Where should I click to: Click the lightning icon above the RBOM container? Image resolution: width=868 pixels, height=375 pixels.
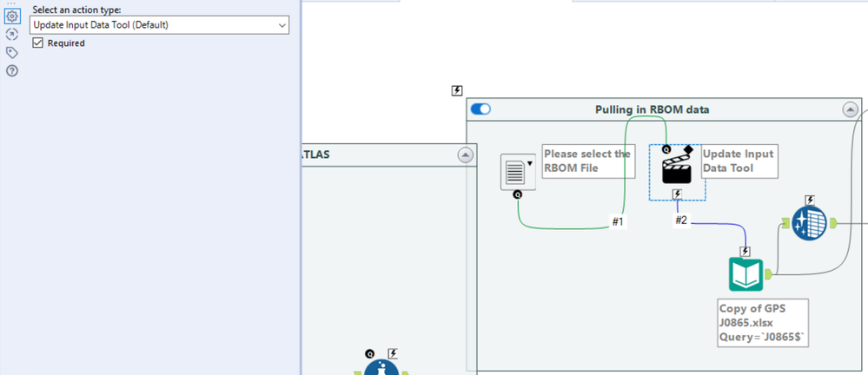457,90
